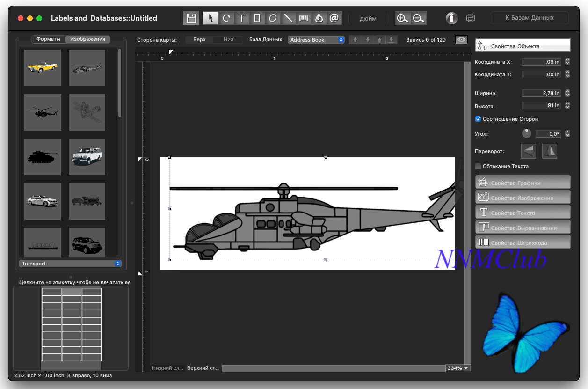588x389 pixels.
Task: Adjust Координата X stepper arrows
Action: 567,61
